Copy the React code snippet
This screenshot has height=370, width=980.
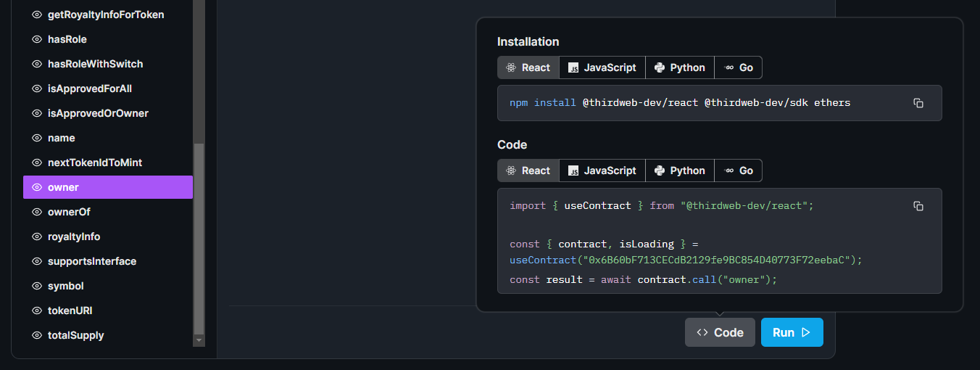pyautogui.click(x=918, y=206)
